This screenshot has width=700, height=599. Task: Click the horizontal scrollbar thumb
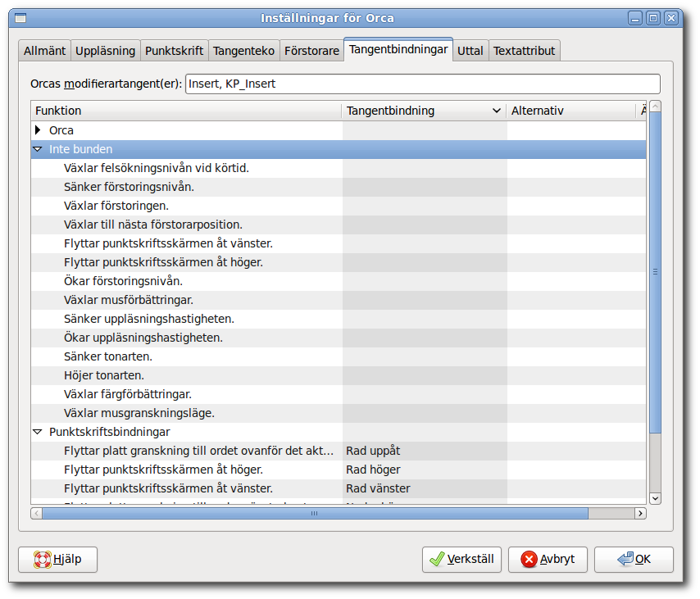coord(316,513)
